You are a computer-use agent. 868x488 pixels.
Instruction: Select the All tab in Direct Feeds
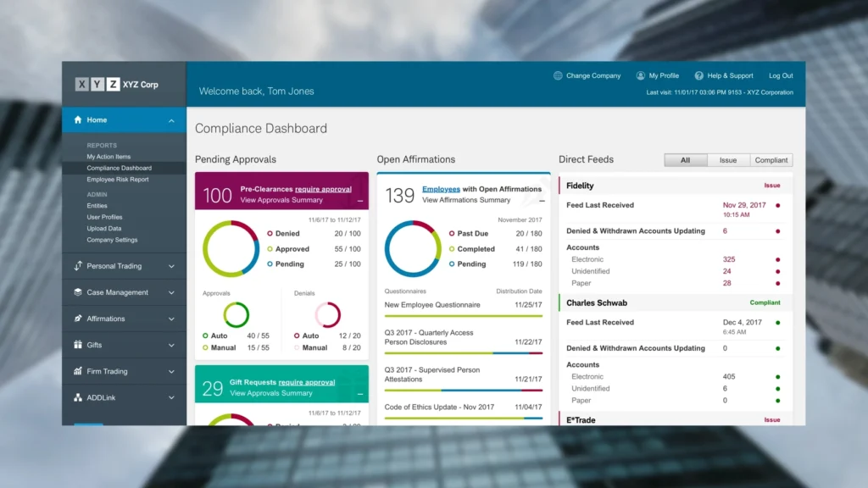685,159
